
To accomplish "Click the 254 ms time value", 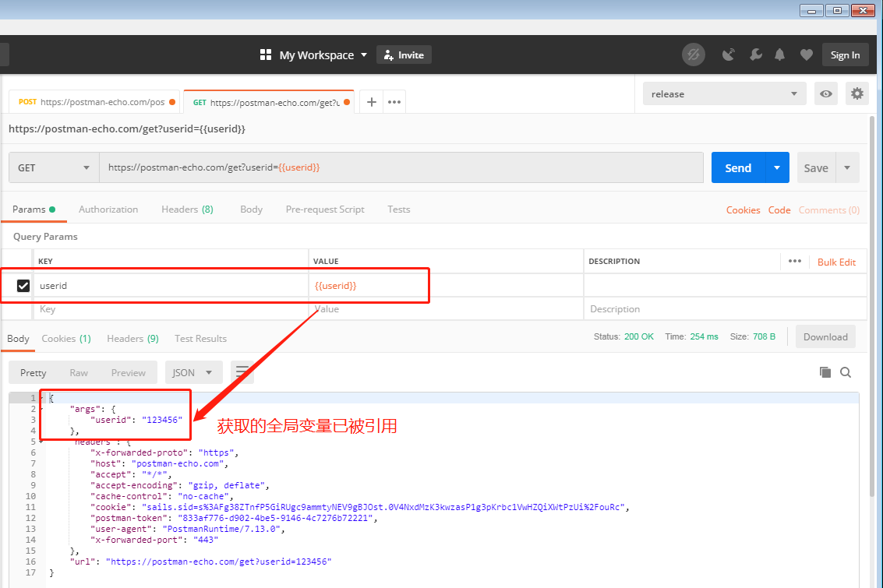I will [x=704, y=336].
